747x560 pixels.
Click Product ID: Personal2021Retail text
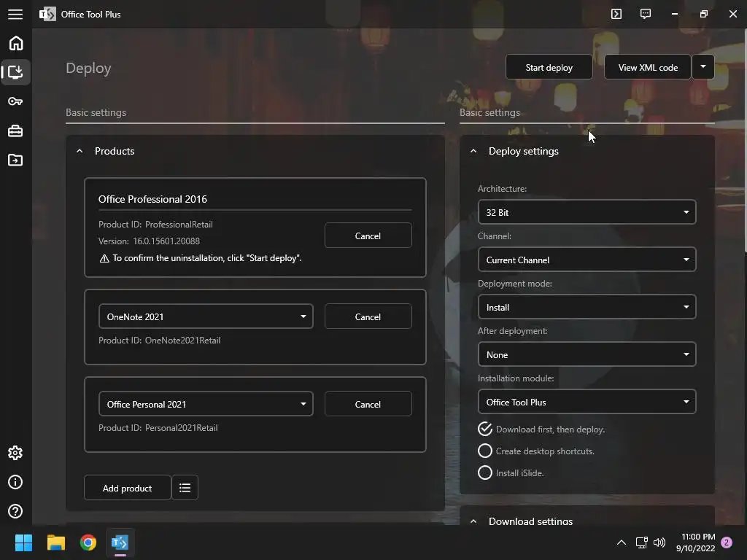click(x=158, y=427)
